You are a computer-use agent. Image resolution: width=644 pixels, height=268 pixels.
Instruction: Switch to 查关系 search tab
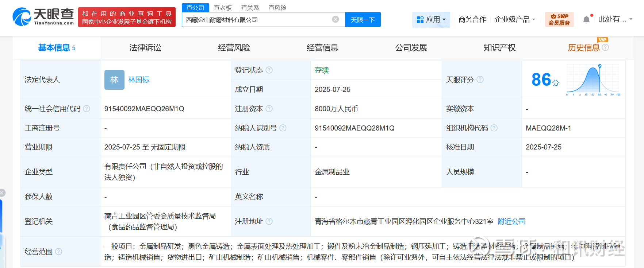tap(250, 8)
